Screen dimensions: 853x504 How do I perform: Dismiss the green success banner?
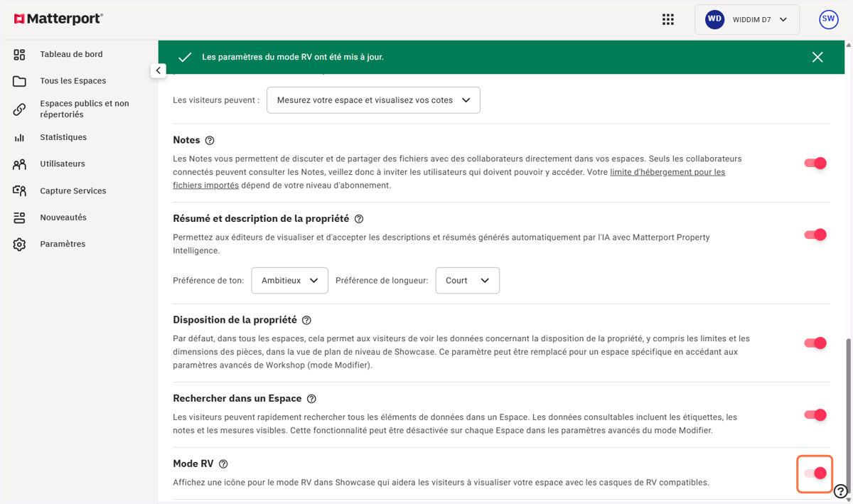point(817,57)
